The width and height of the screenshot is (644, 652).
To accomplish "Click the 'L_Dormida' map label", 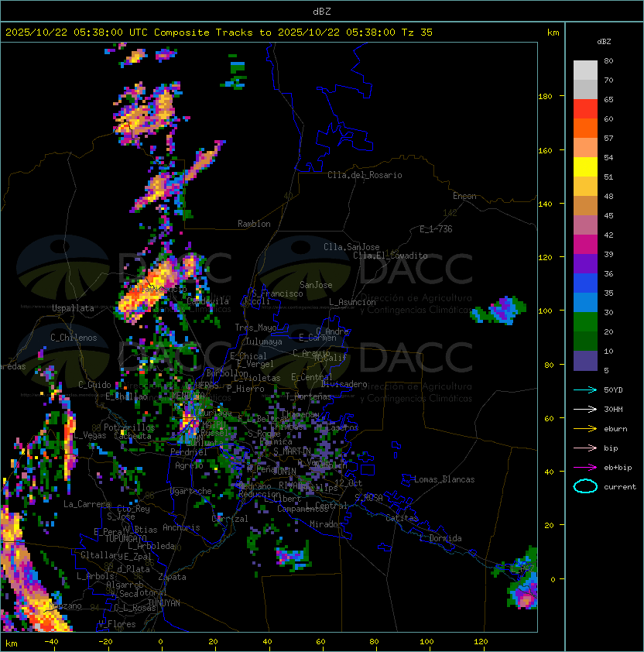I will [440, 538].
